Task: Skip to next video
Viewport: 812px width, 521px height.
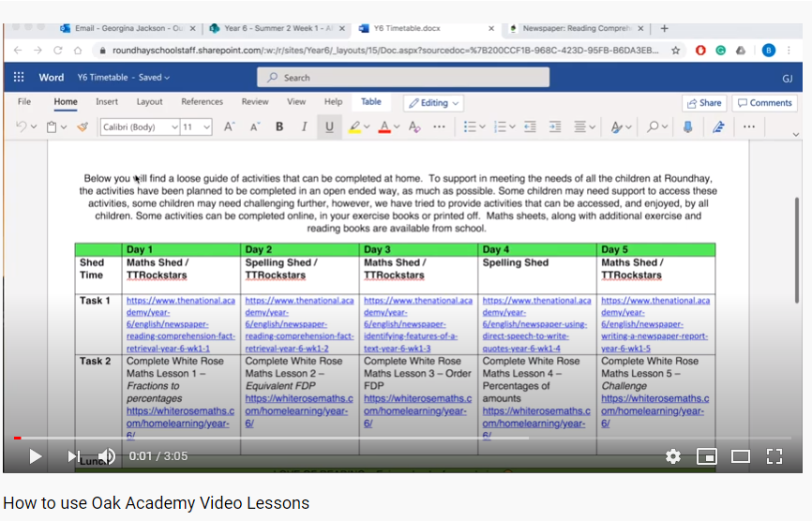Action: (x=73, y=456)
